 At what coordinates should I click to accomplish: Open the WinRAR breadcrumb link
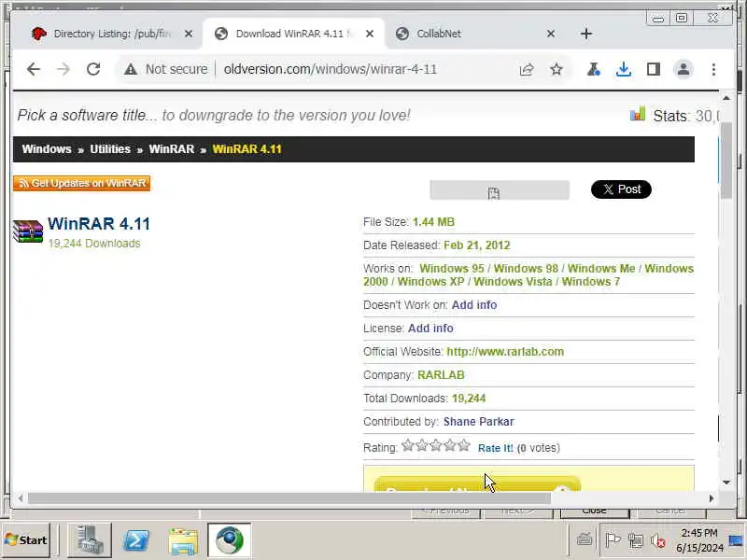(x=172, y=149)
